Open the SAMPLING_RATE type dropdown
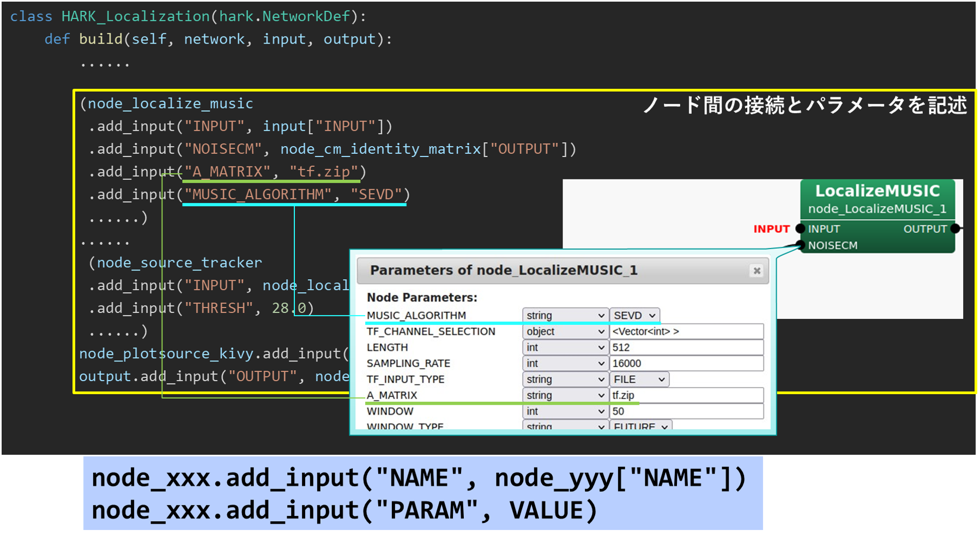This screenshot has height=542, width=980. [x=565, y=363]
